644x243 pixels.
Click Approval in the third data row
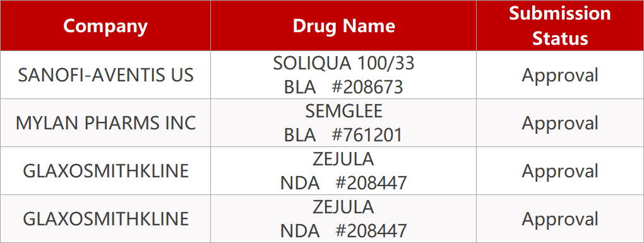tap(560, 171)
